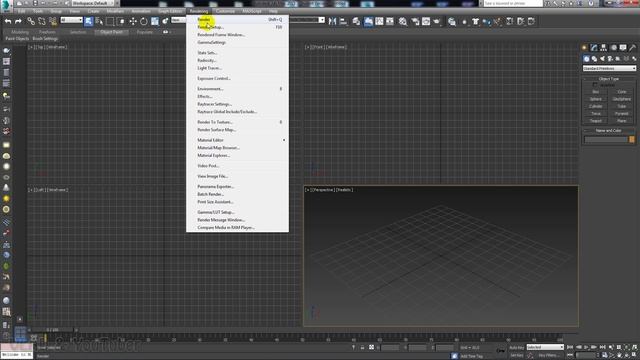Click the Undo arrow in main toolbar
The height and width of the screenshot is (360, 640).
coord(8,21)
